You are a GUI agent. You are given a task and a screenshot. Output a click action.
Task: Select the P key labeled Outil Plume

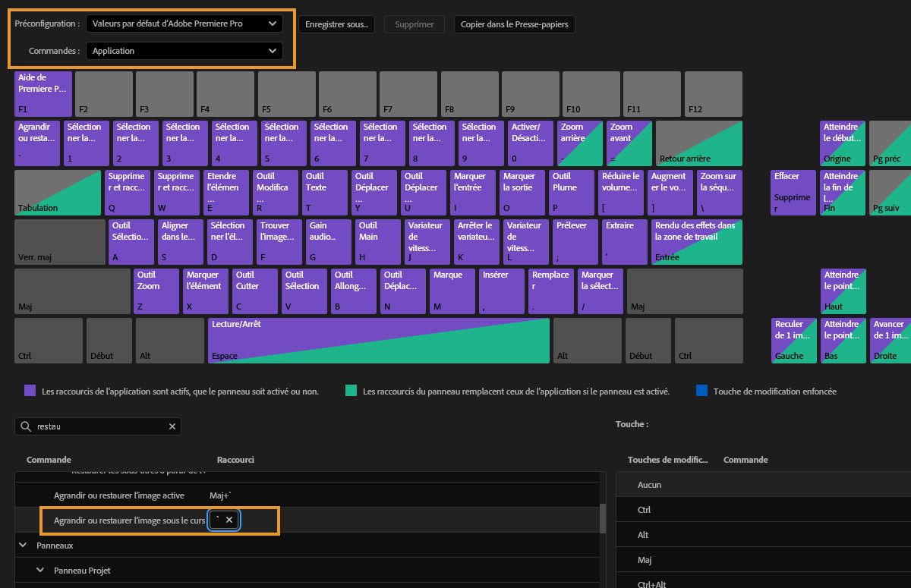click(x=572, y=192)
